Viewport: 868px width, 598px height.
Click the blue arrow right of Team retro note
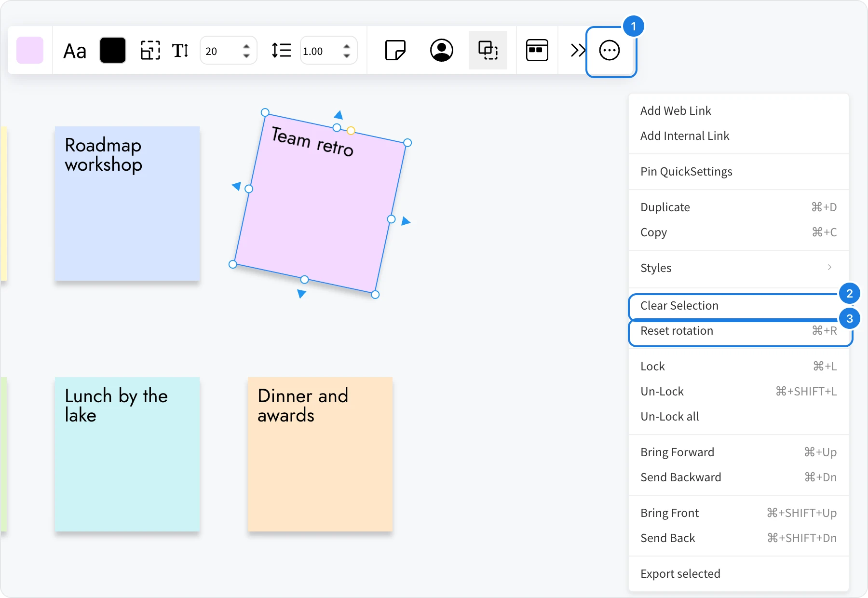[x=406, y=221]
